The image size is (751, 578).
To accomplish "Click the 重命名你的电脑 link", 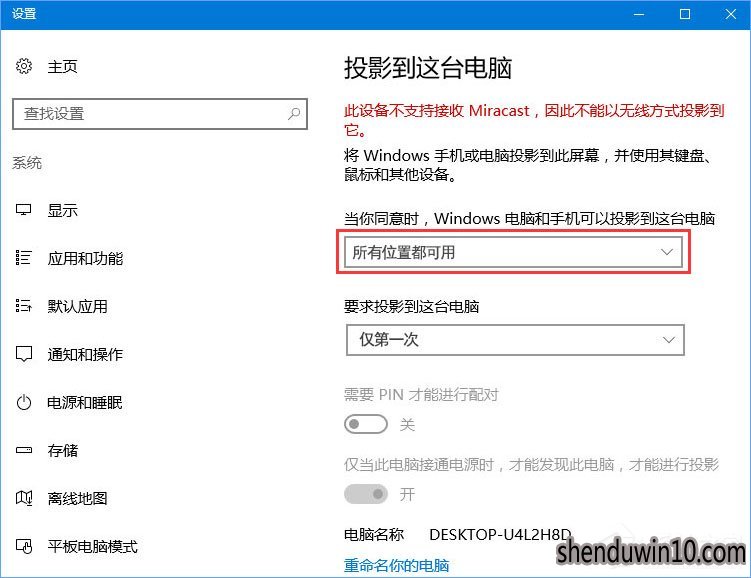I will coord(397,566).
